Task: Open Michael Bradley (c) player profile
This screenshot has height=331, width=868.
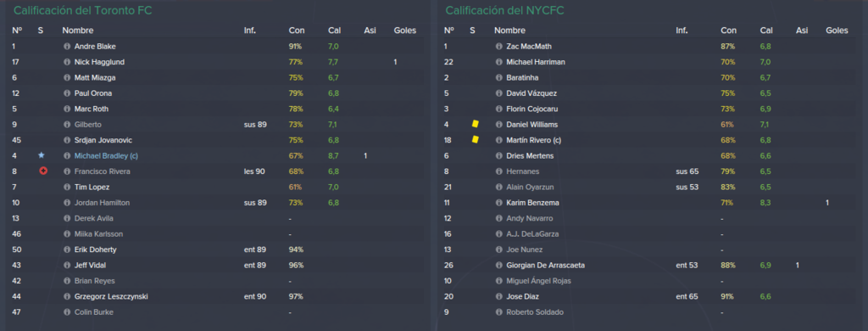Action: (x=106, y=156)
